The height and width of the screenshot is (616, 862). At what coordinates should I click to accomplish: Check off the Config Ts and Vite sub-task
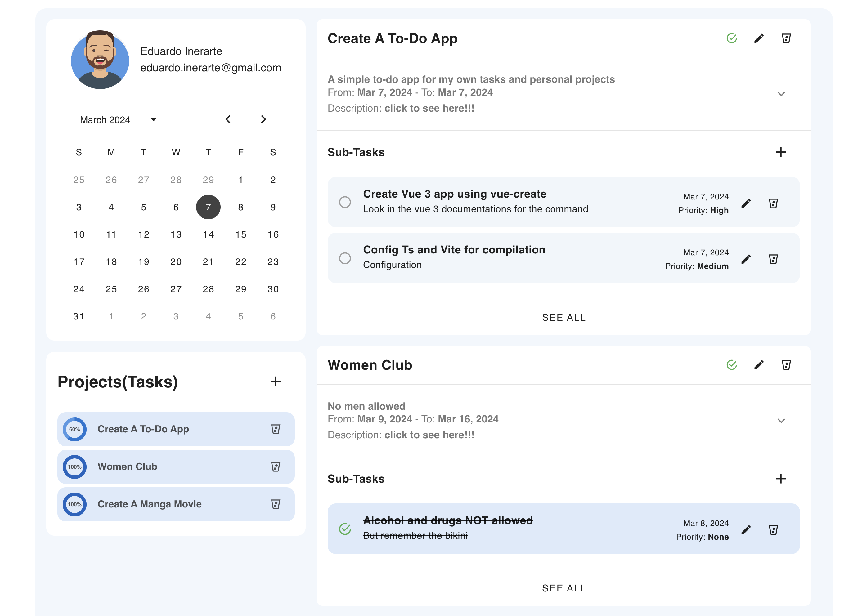[x=344, y=258]
